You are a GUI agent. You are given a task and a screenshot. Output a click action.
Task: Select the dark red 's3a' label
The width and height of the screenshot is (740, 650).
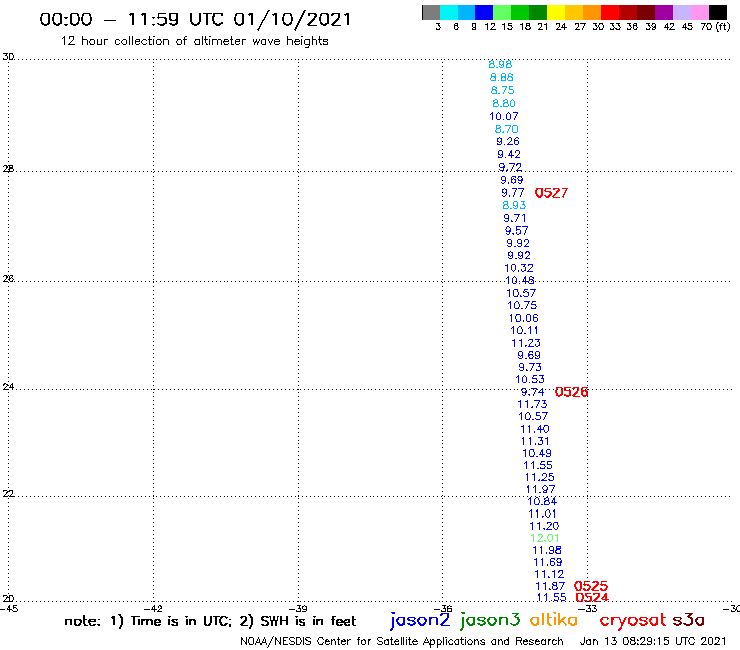[x=688, y=620]
